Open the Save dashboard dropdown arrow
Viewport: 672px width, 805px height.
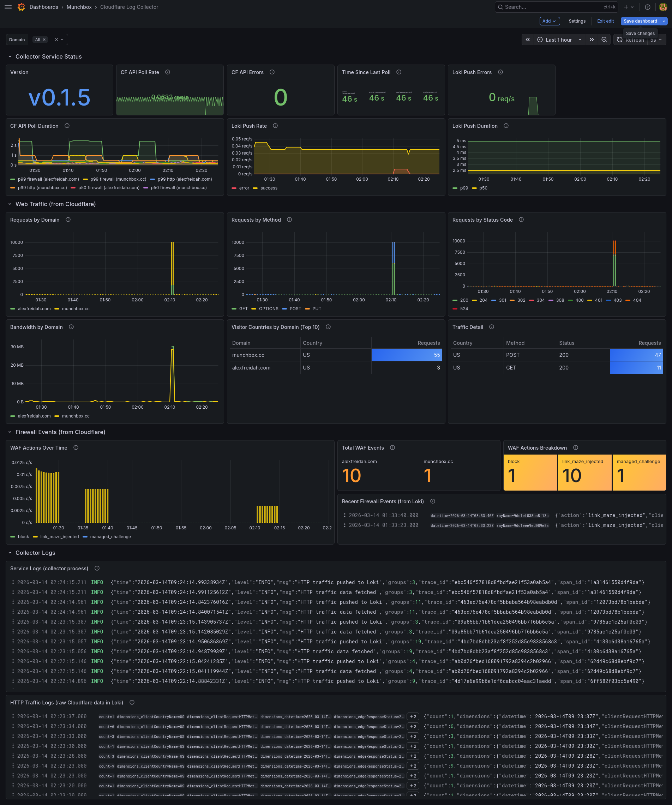tap(664, 21)
